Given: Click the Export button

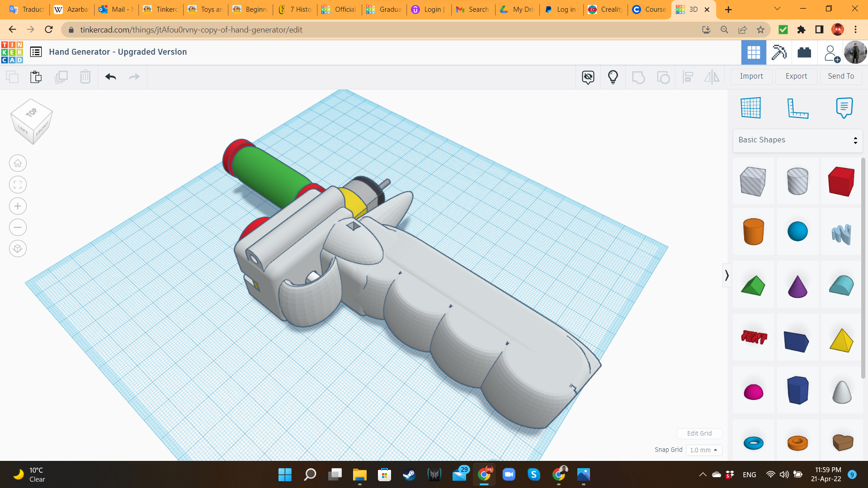Looking at the screenshot, I should click(x=796, y=76).
